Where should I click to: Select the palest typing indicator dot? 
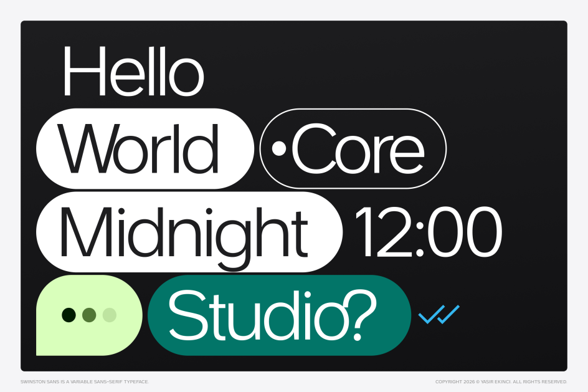tap(110, 315)
